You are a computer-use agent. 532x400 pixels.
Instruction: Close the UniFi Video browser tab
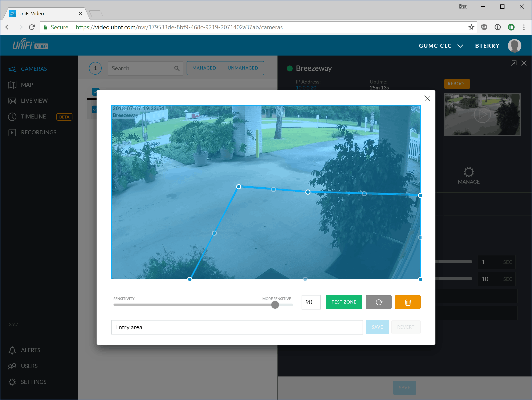(80, 14)
